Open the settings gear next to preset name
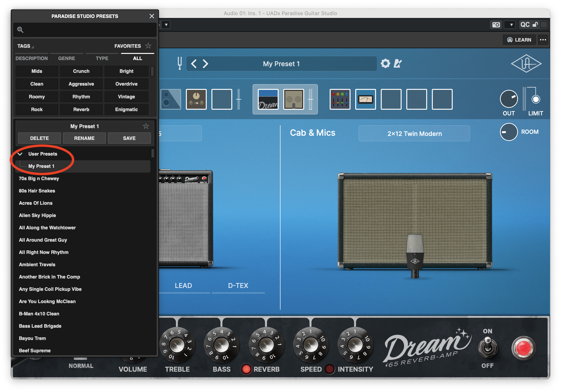 click(385, 64)
